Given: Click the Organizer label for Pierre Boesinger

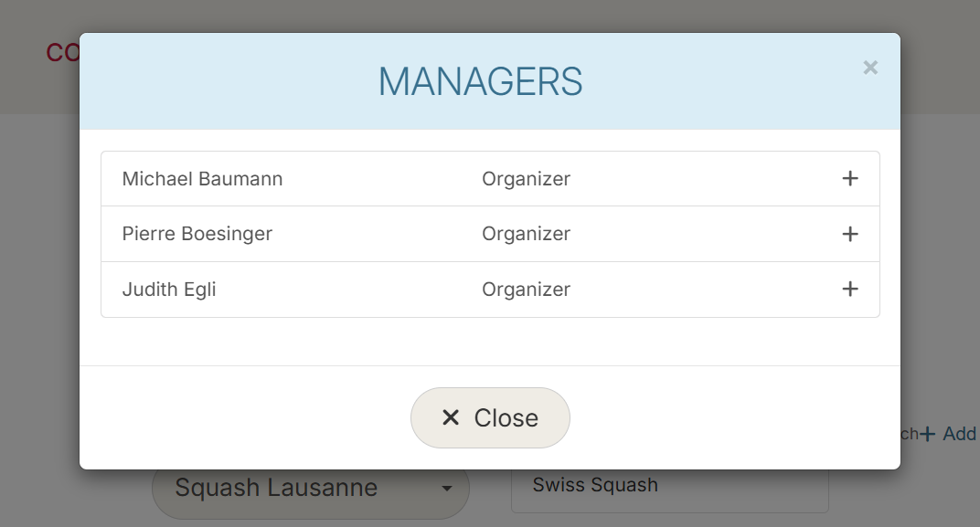Looking at the screenshot, I should pyautogui.click(x=527, y=234).
